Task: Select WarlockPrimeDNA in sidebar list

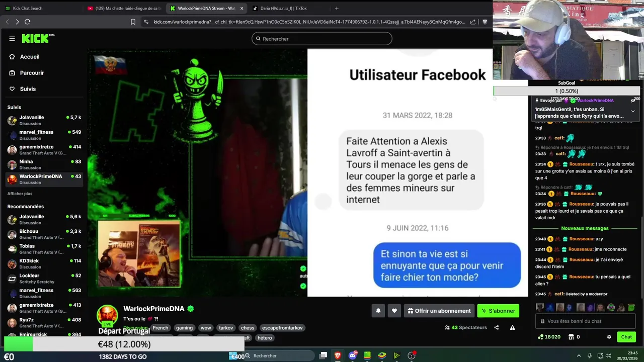Action: [x=44, y=179]
